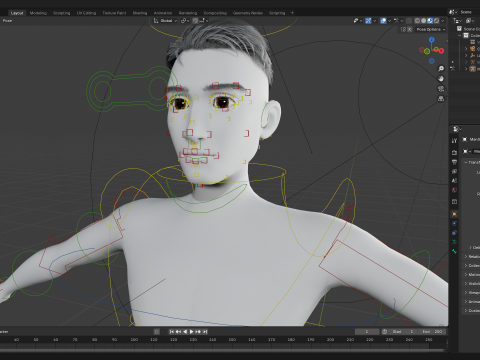The width and height of the screenshot is (480, 360).
Task: Open properties editor type dropdown
Action: point(458,129)
